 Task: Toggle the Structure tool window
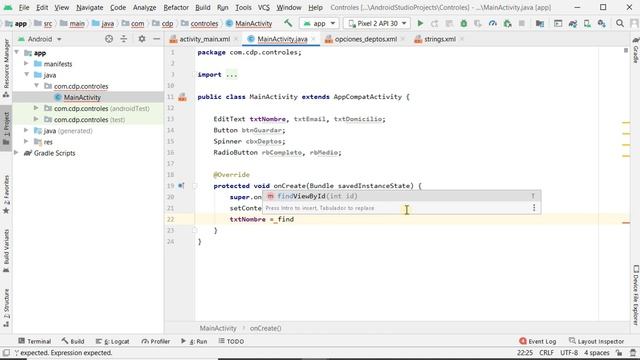[6, 307]
